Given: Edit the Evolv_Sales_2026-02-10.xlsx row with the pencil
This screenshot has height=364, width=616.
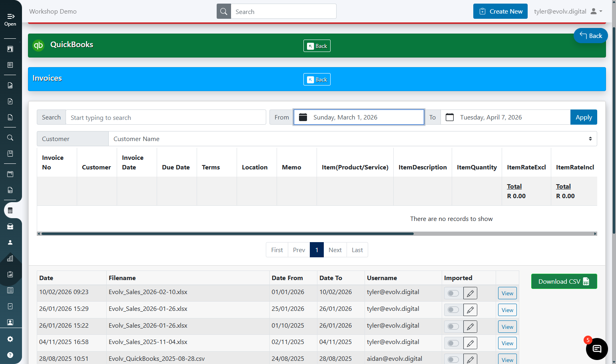Looking at the screenshot, I should (470, 293).
